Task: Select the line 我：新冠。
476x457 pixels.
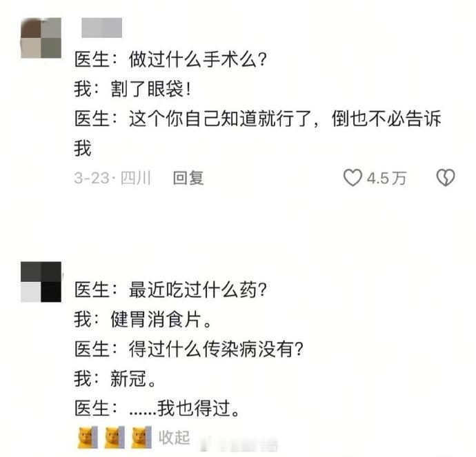Action: tap(115, 378)
